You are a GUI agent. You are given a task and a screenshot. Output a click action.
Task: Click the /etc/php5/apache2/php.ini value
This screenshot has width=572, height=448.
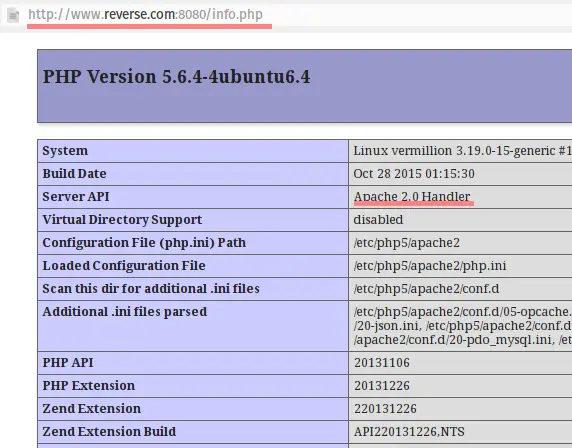pyautogui.click(x=430, y=266)
